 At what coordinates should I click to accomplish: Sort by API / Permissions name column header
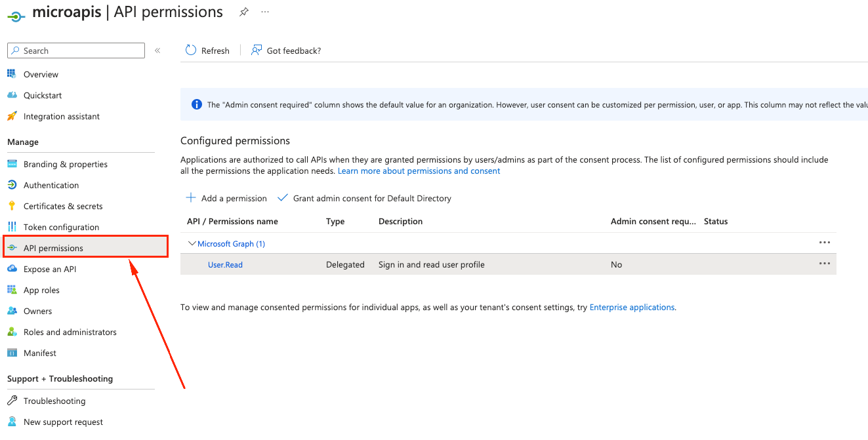coord(232,221)
